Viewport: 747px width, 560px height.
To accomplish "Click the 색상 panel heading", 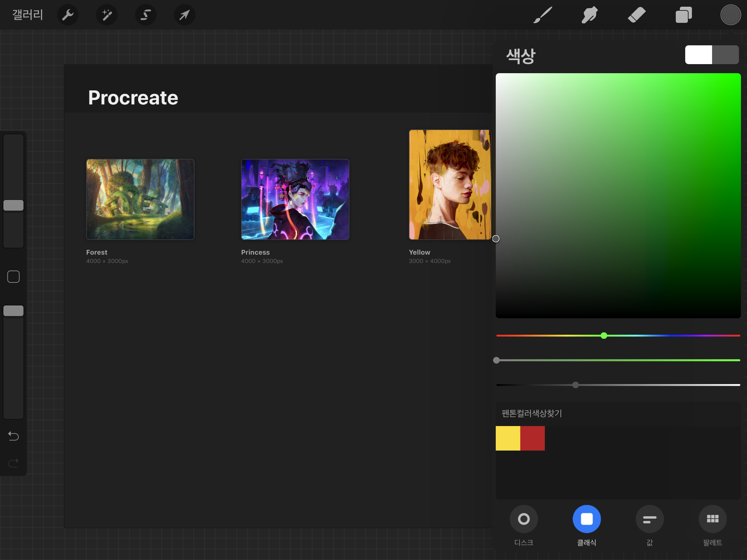I will tap(520, 56).
